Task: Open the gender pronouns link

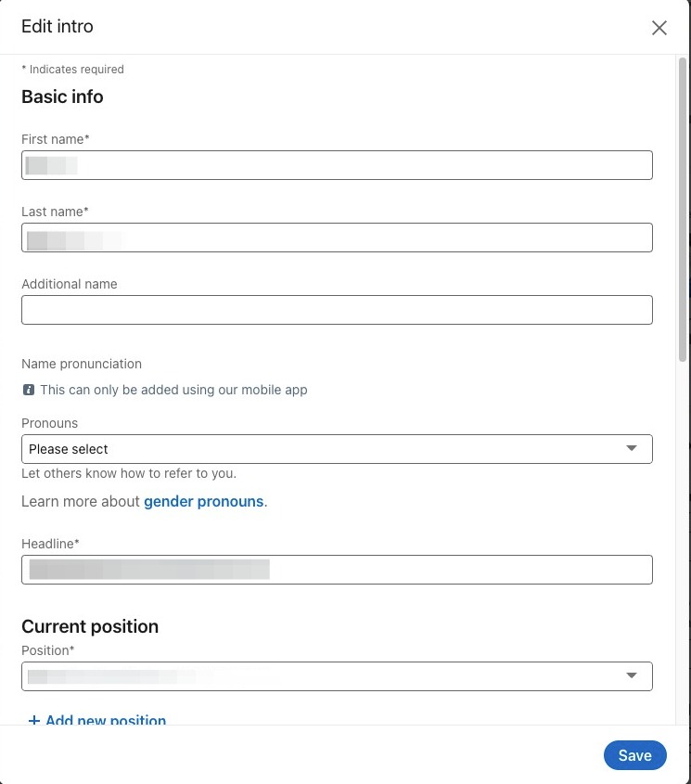Action: (x=203, y=501)
